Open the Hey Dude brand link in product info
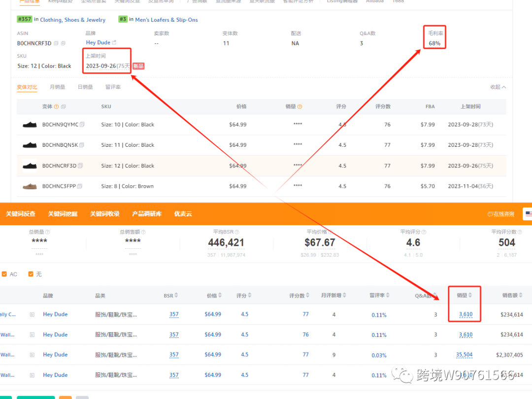Screen dimensions: 532x399 [x=98, y=42]
